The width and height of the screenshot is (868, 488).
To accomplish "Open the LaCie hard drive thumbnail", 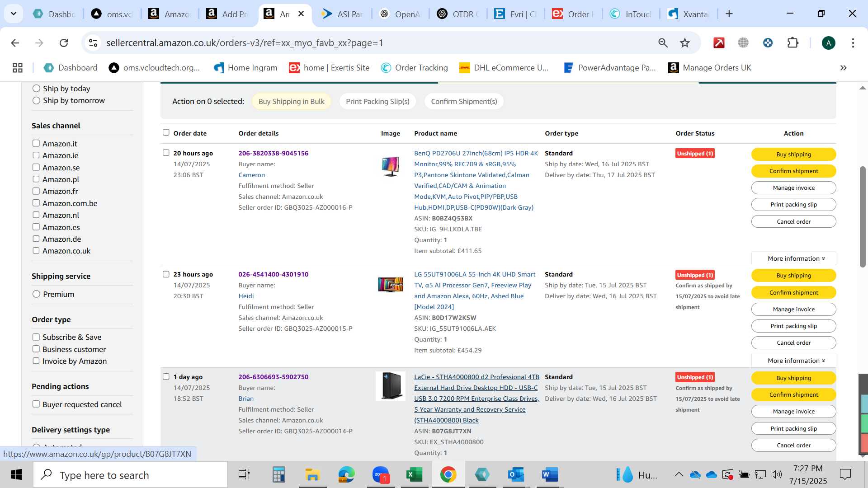I will tap(391, 386).
